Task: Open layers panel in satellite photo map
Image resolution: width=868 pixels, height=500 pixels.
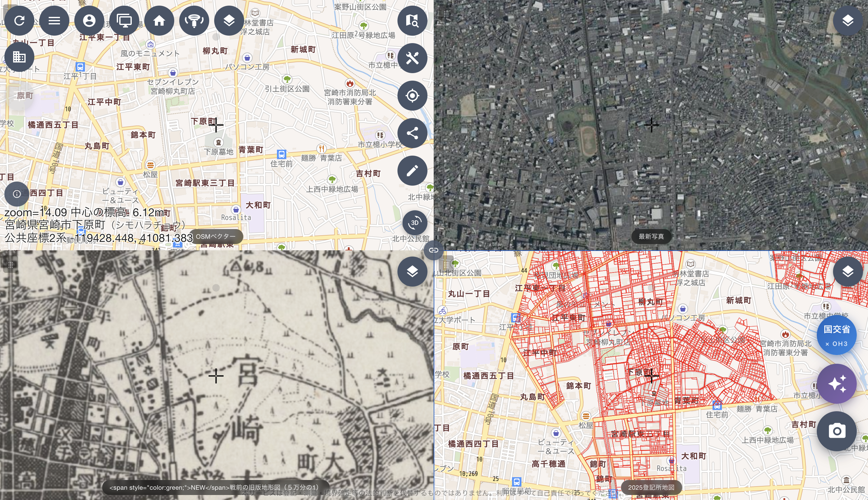Action: (x=848, y=21)
